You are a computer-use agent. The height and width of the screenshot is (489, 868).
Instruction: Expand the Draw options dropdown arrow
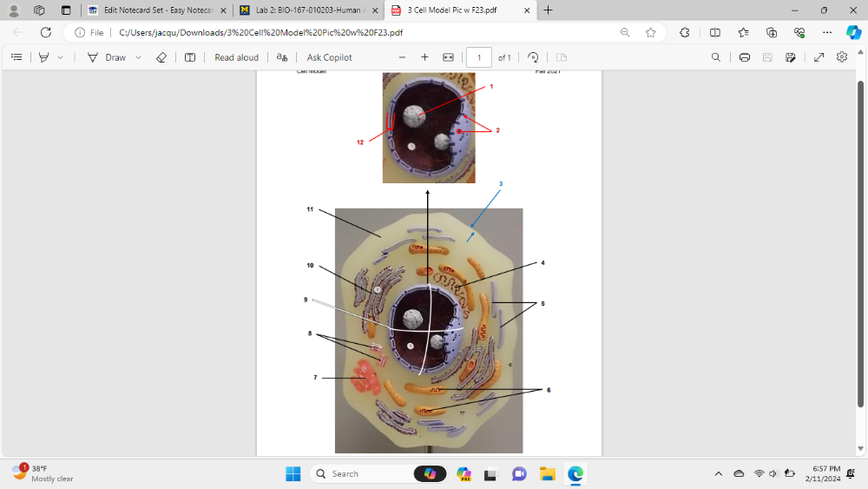tap(138, 57)
